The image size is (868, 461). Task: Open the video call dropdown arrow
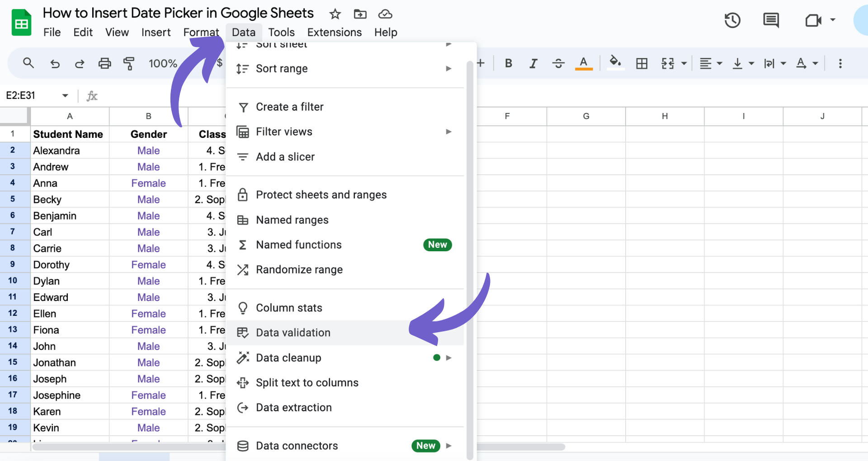point(833,20)
